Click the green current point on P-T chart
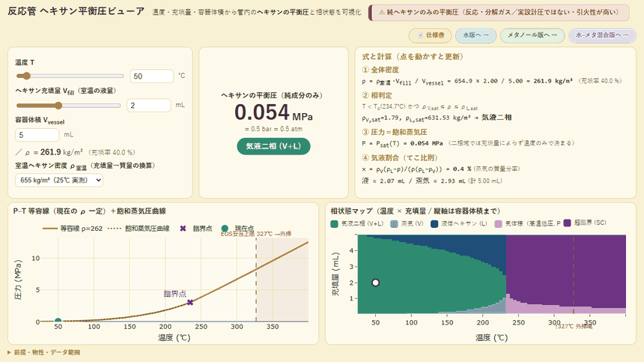Image resolution: width=644 pixels, height=362 pixels. pyautogui.click(x=58, y=321)
